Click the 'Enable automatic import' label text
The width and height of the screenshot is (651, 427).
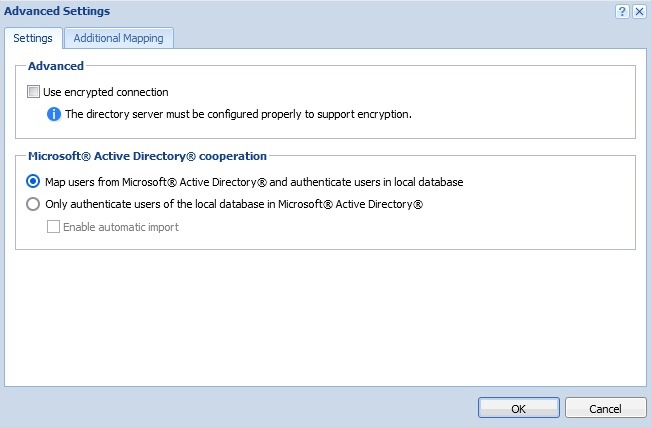(x=121, y=227)
